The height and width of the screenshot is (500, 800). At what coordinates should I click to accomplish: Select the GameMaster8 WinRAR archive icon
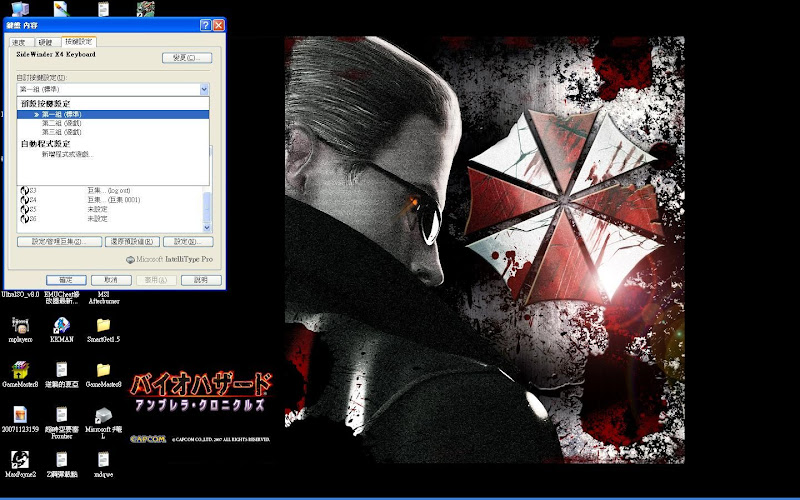click(x=20, y=370)
